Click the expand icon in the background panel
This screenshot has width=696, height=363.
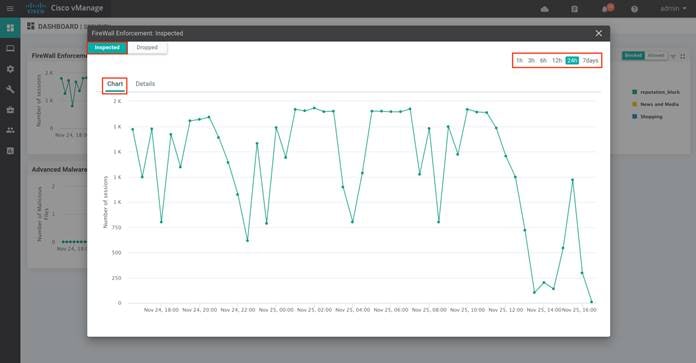(x=683, y=56)
